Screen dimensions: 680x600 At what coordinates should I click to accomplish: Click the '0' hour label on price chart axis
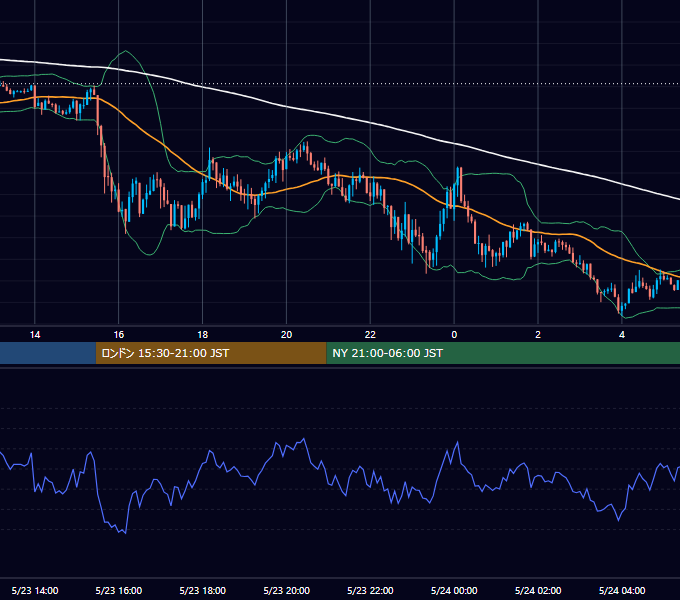click(454, 335)
